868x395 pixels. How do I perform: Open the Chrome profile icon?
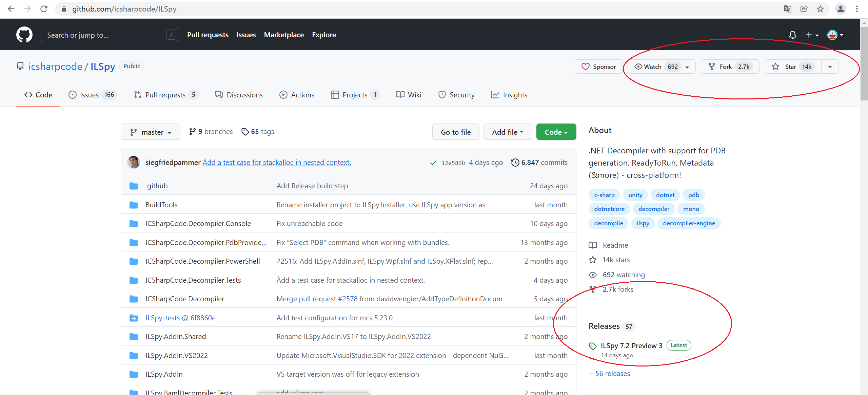point(841,9)
